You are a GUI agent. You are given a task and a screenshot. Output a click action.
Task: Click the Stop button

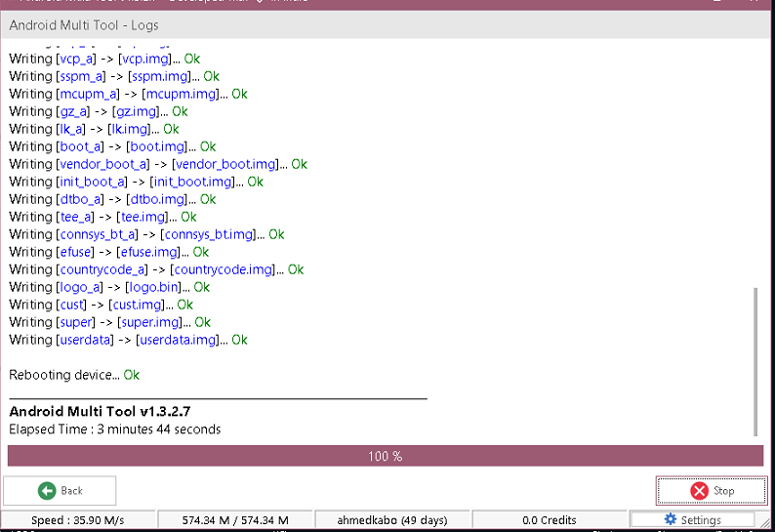pos(712,490)
